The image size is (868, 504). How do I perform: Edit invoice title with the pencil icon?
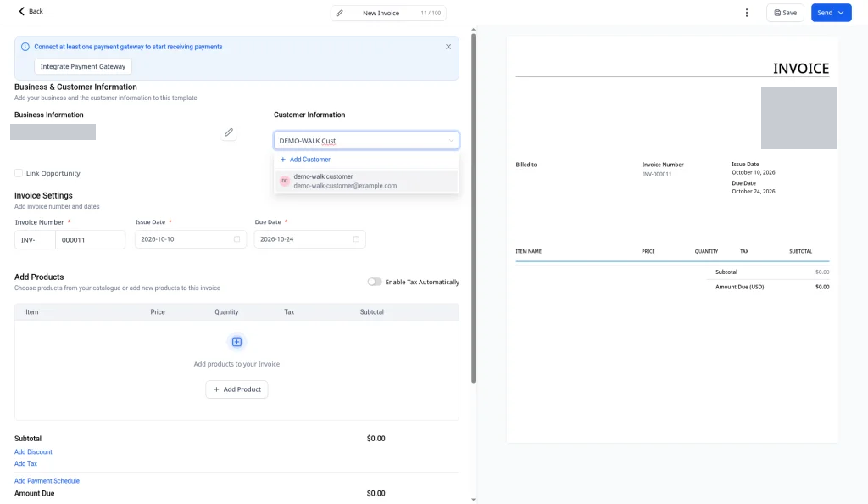339,13
